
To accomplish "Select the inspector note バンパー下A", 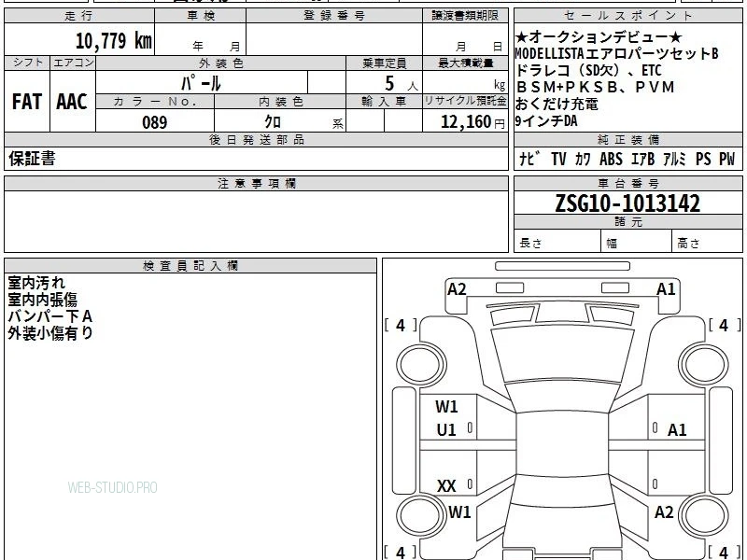I will [x=50, y=316].
